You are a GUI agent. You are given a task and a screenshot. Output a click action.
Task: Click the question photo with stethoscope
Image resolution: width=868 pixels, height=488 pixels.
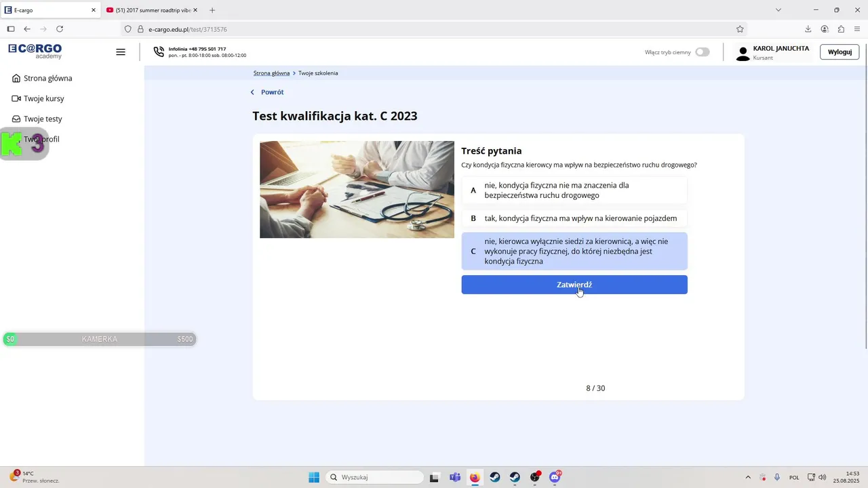(357, 189)
